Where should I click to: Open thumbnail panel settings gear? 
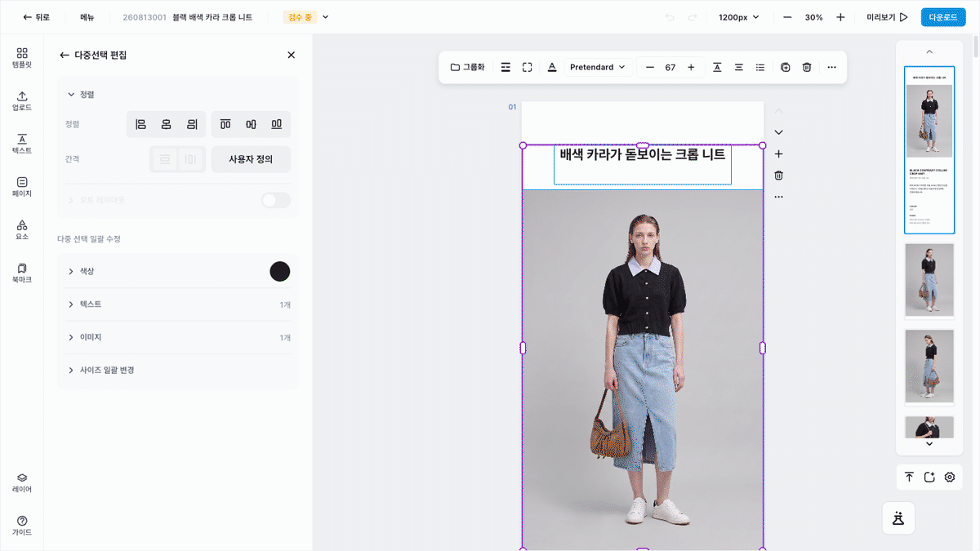coord(949,478)
